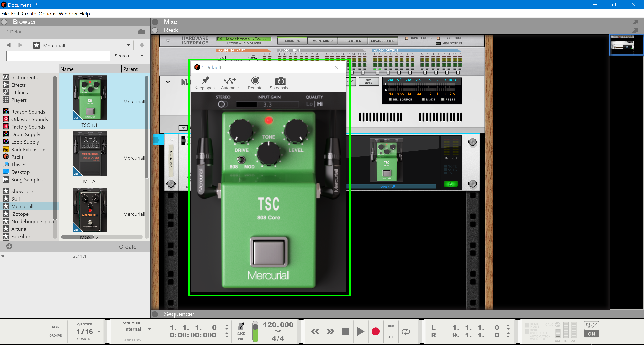Open Song Samples location

[27, 180]
